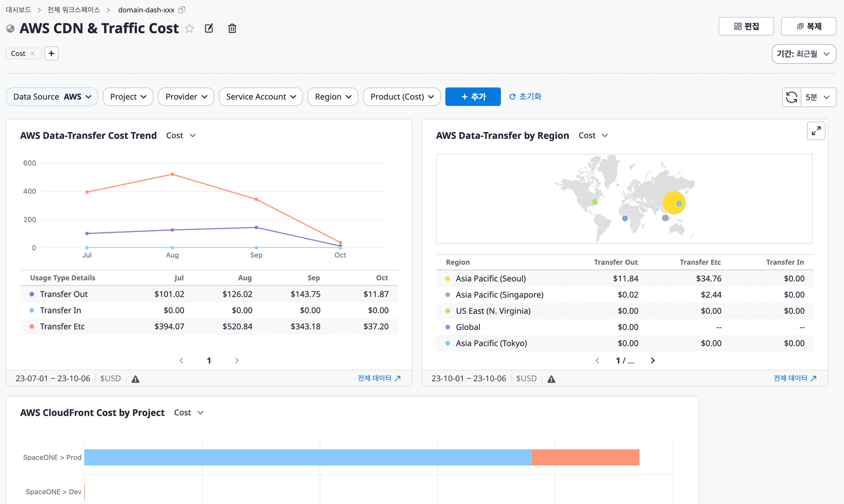
Task: Click the 전체 워크스페이스 breadcrumb
Action: tap(74, 10)
